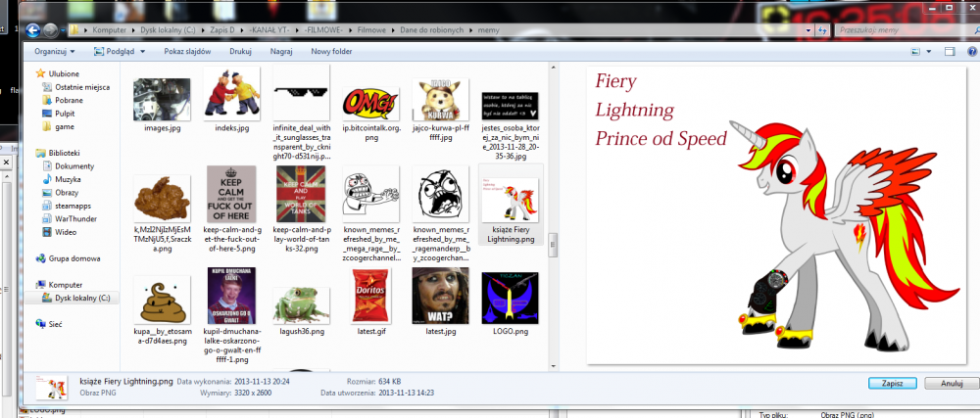Screen dimensions: 980x418
Task: Select Sieć in navigation pane
Action: click(x=57, y=321)
